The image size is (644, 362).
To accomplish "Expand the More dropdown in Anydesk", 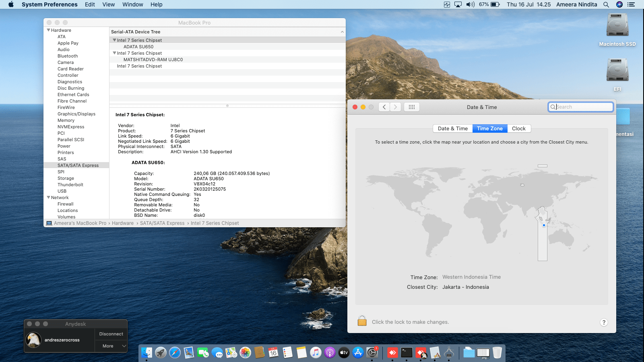I will click(x=111, y=346).
